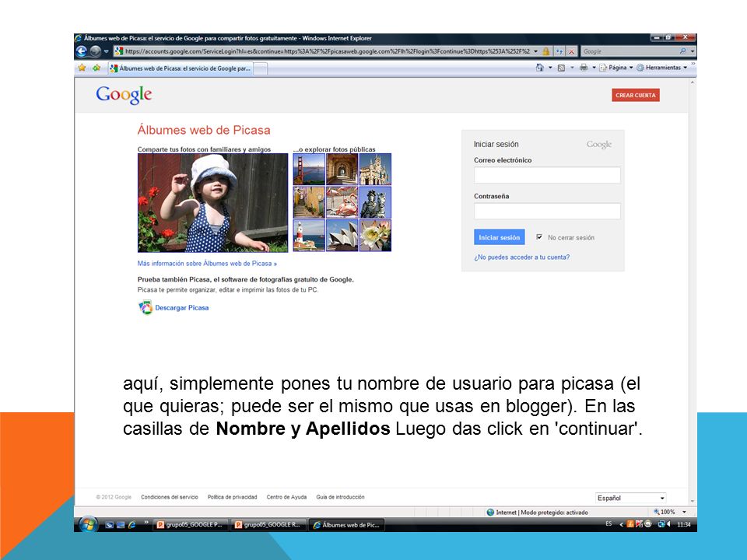Expand the quick launch overflow chevron
This screenshot has width=747, height=560.
[x=146, y=523]
